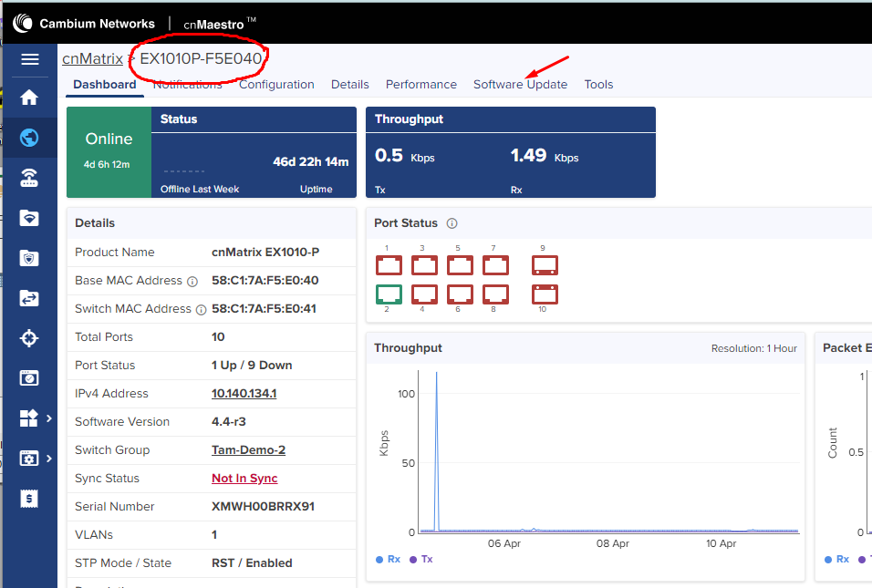
Task: Go to Home in the sidebar
Action: pyautogui.click(x=29, y=98)
